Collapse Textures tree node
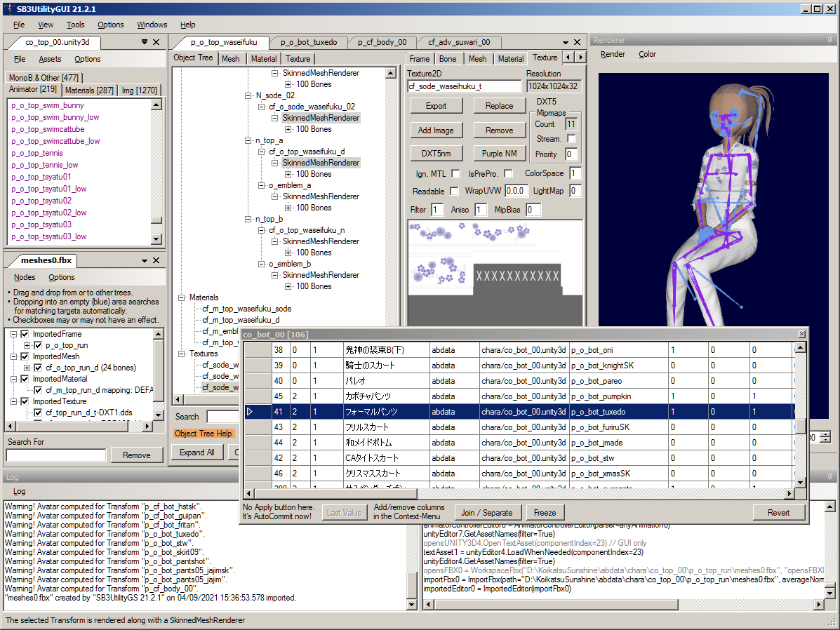The width and height of the screenshot is (840, 630). pos(181,354)
